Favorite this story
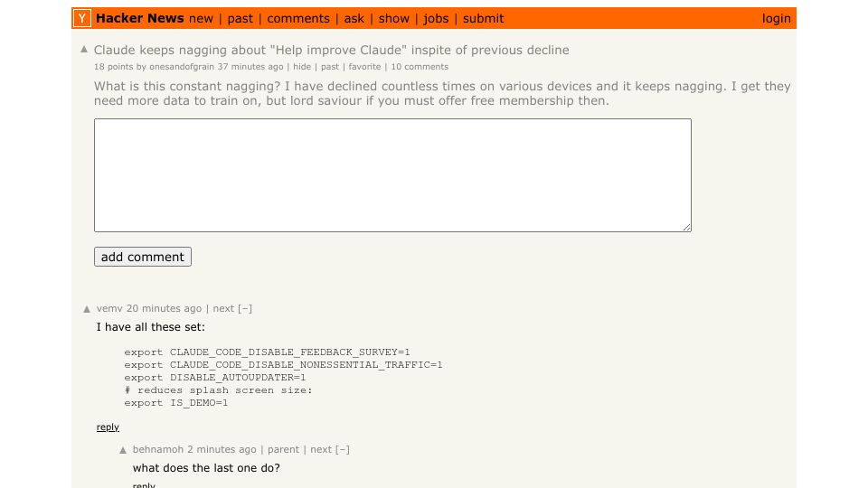The height and width of the screenshot is (488, 868). pyautogui.click(x=364, y=67)
